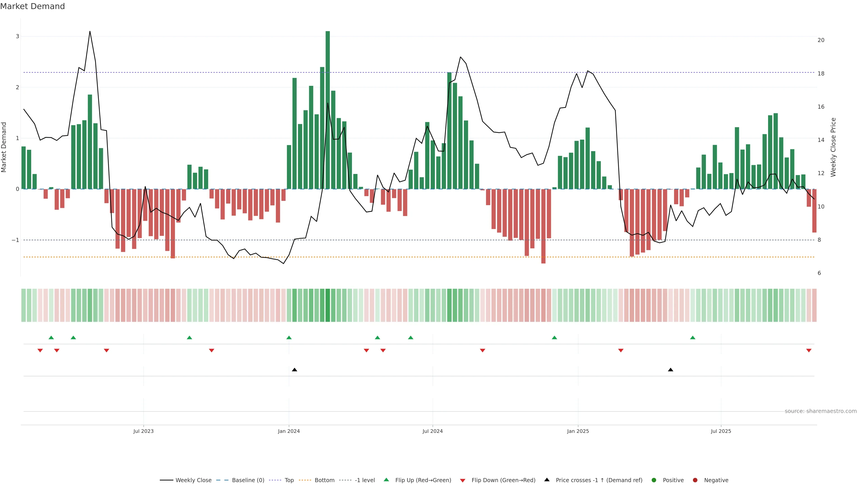Click the green Flip Up legend triangle
The width and height of the screenshot is (868, 488).
pyautogui.click(x=387, y=480)
